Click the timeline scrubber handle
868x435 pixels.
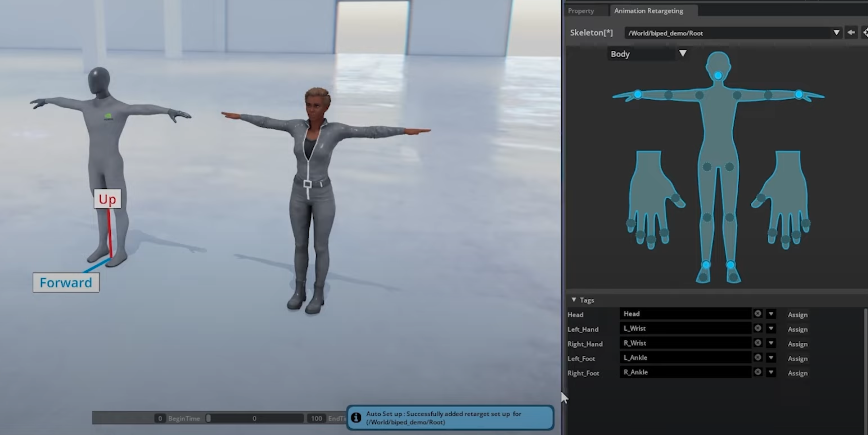209,418
